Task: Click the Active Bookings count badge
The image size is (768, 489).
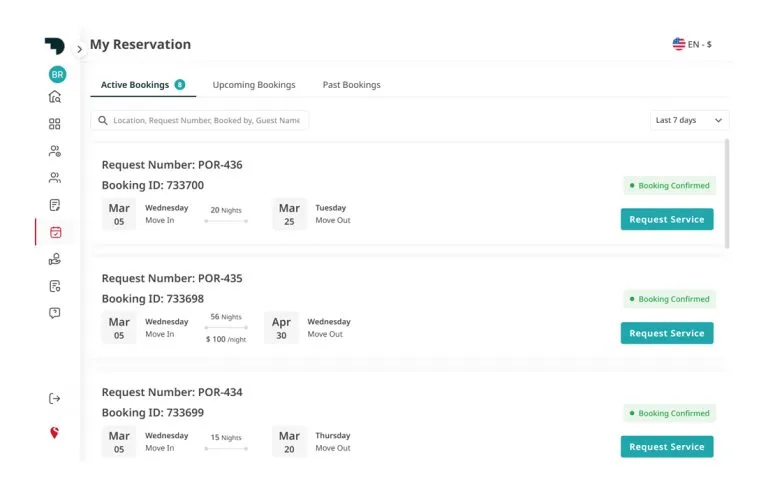Action: pos(180,84)
